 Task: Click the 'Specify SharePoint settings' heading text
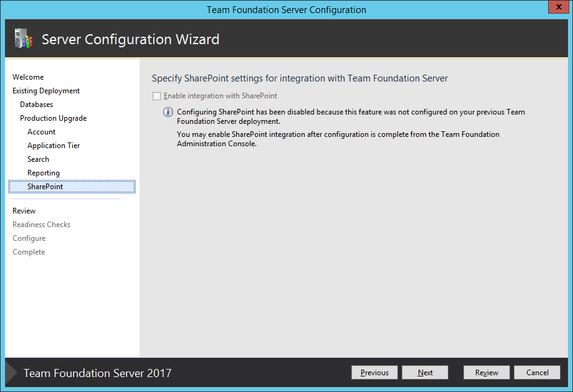point(300,78)
